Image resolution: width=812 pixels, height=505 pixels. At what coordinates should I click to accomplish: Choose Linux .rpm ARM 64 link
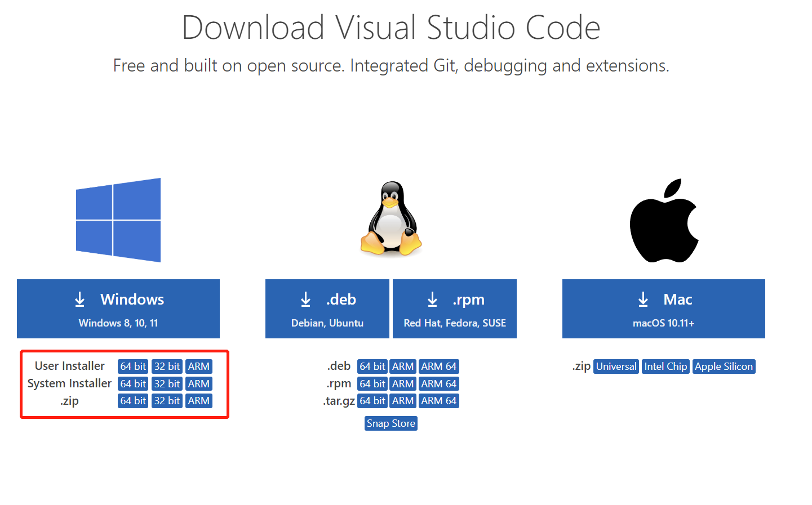click(439, 384)
